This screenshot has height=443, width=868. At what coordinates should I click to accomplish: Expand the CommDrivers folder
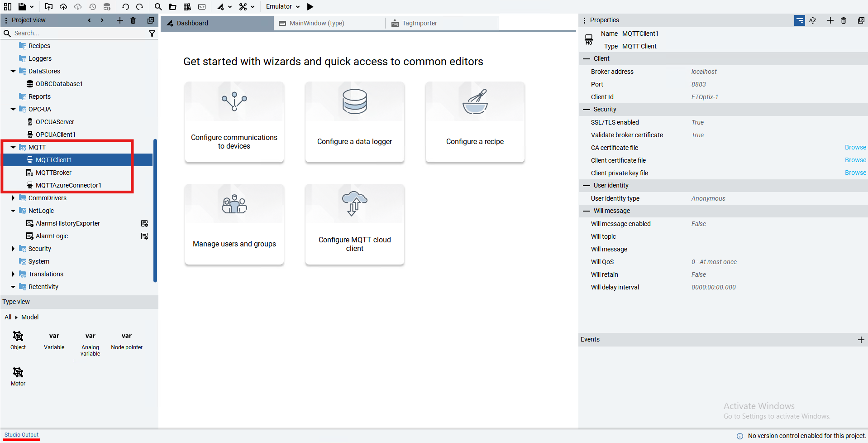13,198
